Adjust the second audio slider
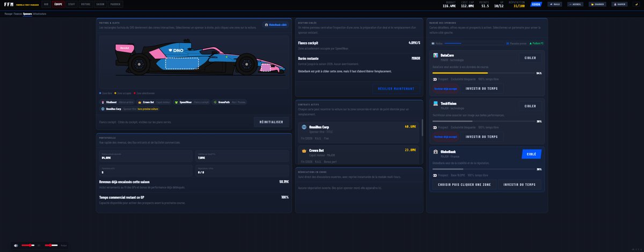The height and width of the screenshot is (252, 644). point(52,245)
